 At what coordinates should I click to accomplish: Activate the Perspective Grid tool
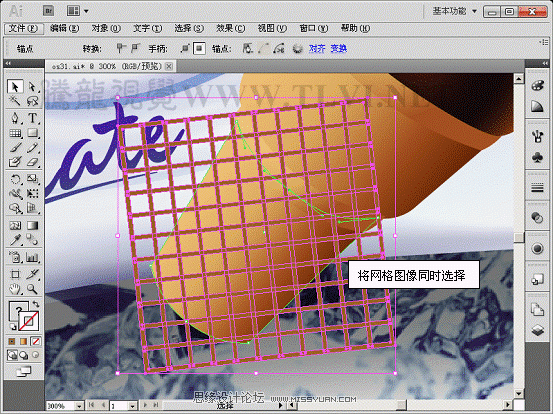coord(32,208)
